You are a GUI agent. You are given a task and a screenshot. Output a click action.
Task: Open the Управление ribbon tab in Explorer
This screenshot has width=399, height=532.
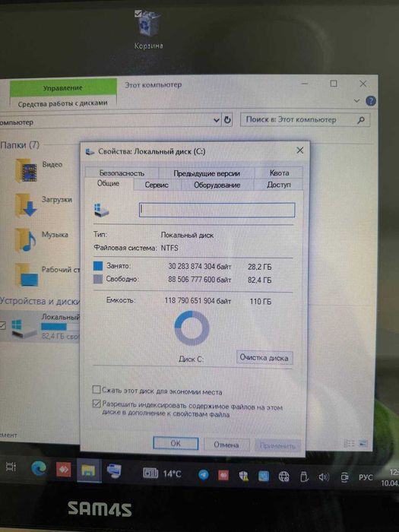tap(63, 87)
